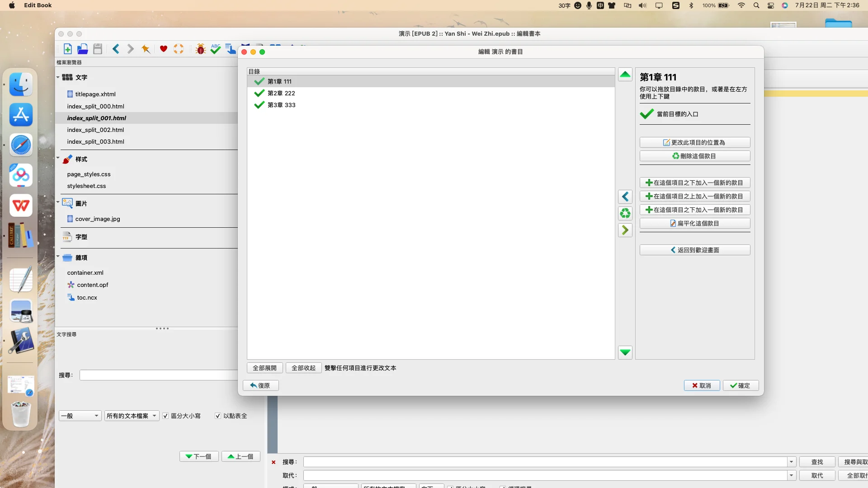Toggle 以點表全 checkbox
The image size is (868, 488).
pyautogui.click(x=218, y=416)
